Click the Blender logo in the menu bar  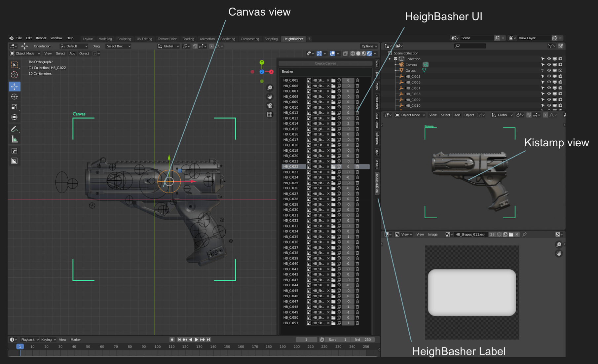(11, 38)
